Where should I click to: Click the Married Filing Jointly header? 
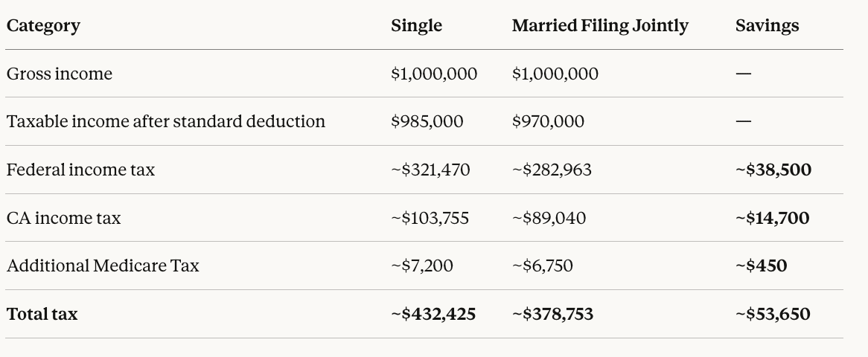[x=600, y=25]
